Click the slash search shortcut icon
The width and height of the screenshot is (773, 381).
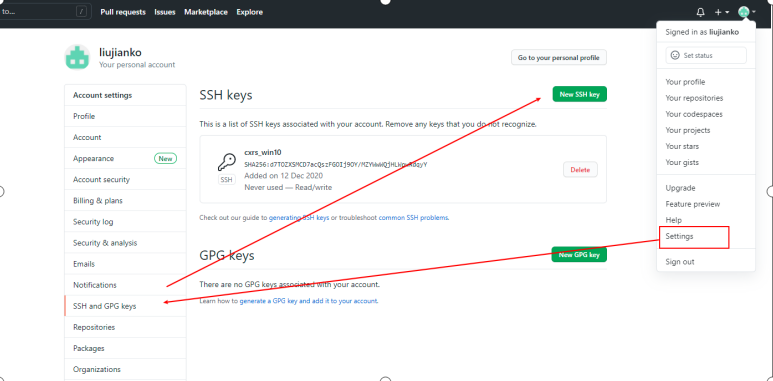pyautogui.click(x=82, y=12)
